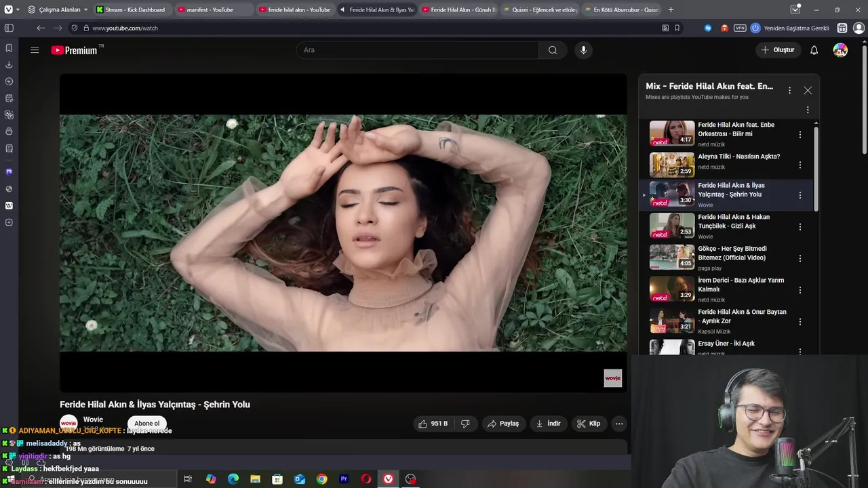This screenshot has width=868, height=488.
Task: Open a new browser tab
Action: tap(671, 9)
